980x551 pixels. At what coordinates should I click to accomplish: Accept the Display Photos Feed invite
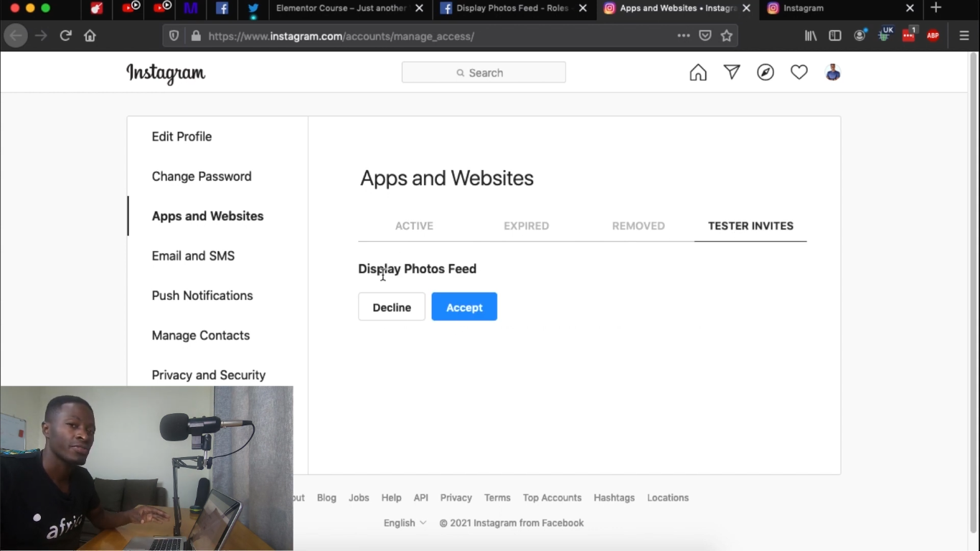coord(464,307)
